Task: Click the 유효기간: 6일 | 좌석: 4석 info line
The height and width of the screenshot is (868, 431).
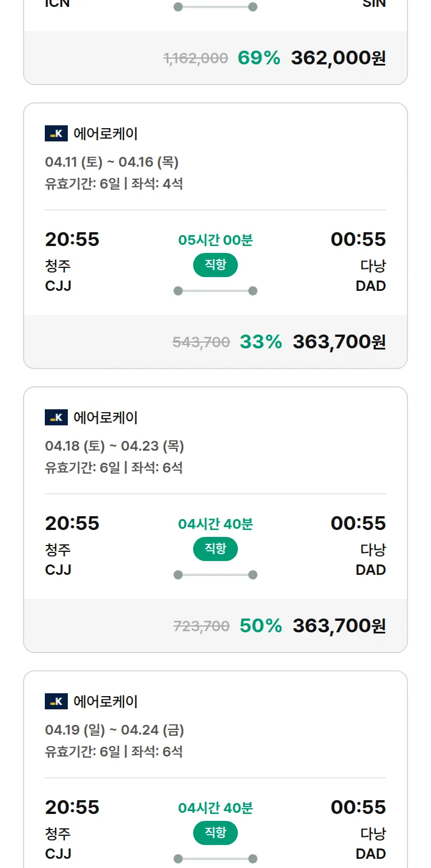Action: click(114, 184)
